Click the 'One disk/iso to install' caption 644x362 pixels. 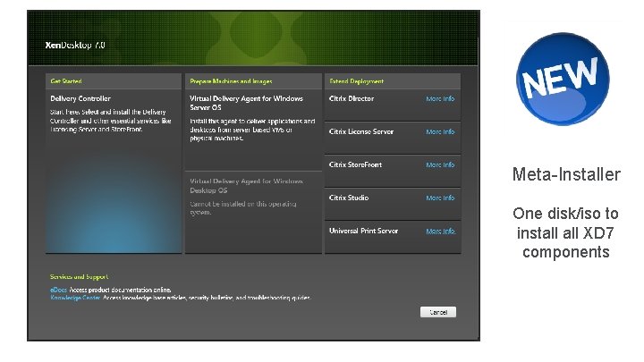(x=566, y=232)
